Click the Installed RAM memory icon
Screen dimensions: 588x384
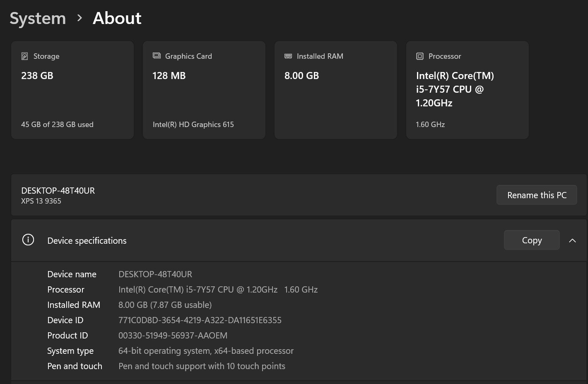pyautogui.click(x=288, y=56)
